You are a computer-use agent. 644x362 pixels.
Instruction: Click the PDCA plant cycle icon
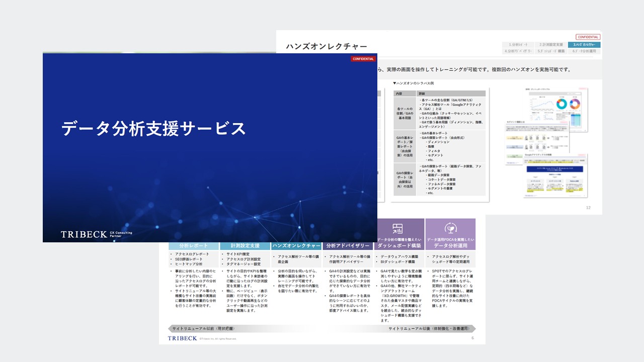(450, 228)
